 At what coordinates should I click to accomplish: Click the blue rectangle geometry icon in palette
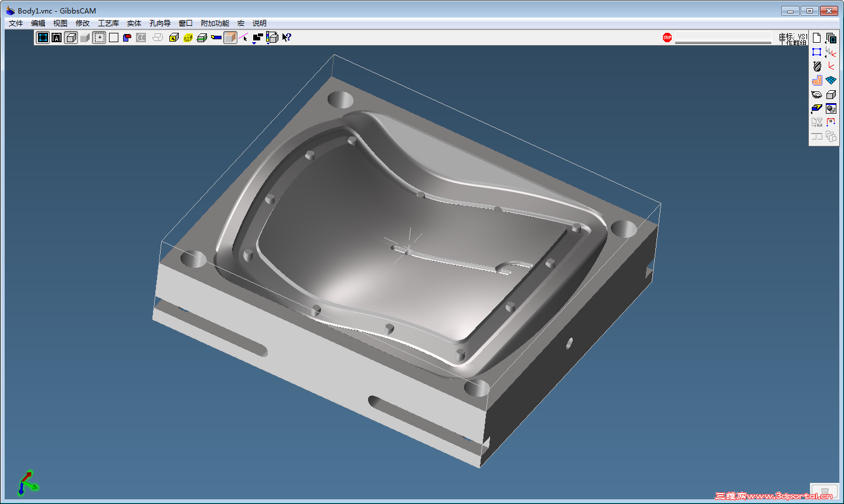(x=816, y=52)
